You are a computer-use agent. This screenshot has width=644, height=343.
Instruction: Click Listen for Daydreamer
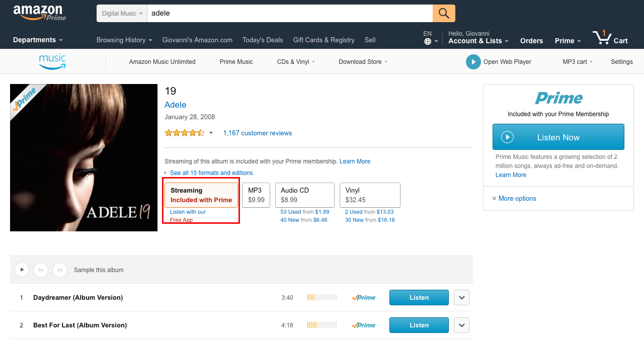[x=419, y=298]
